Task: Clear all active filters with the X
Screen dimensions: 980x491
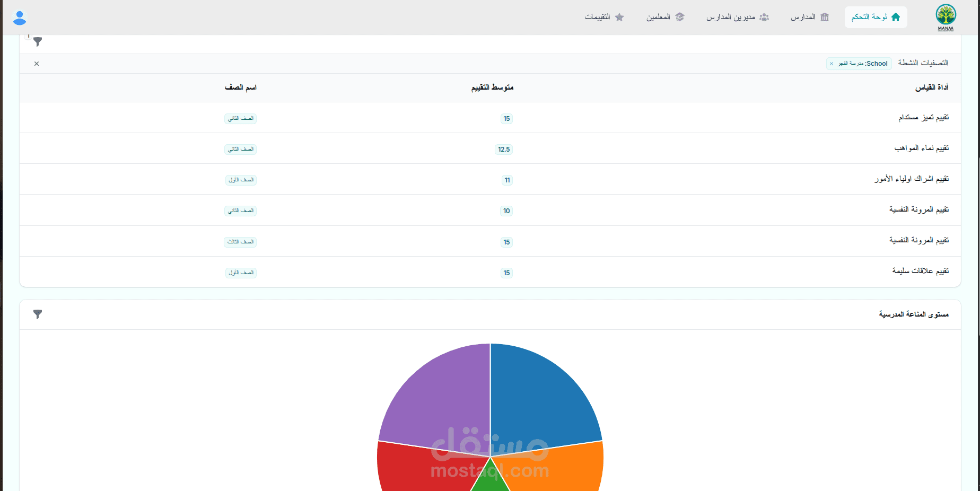Action: [37, 64]
